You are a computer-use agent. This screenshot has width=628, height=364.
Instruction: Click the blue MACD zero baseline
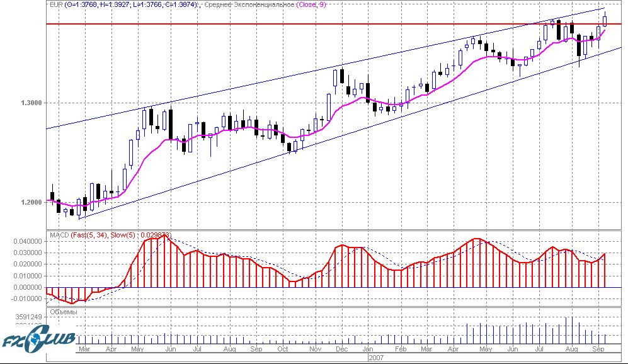[334, 288]
